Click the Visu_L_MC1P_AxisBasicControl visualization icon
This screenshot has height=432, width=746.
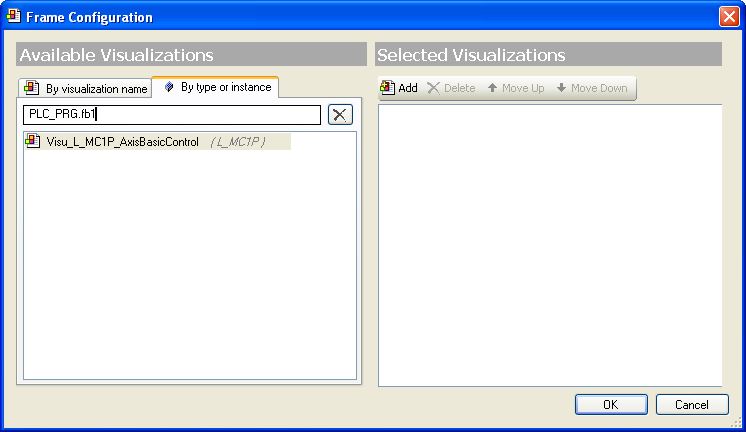click(x=32, y=141)
